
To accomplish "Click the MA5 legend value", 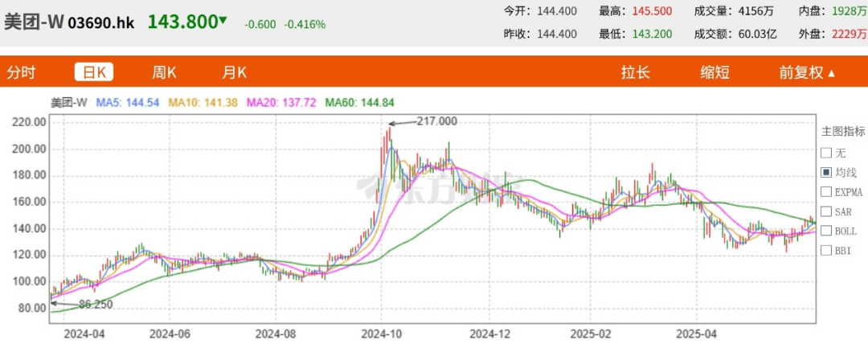I will point(127,102).
